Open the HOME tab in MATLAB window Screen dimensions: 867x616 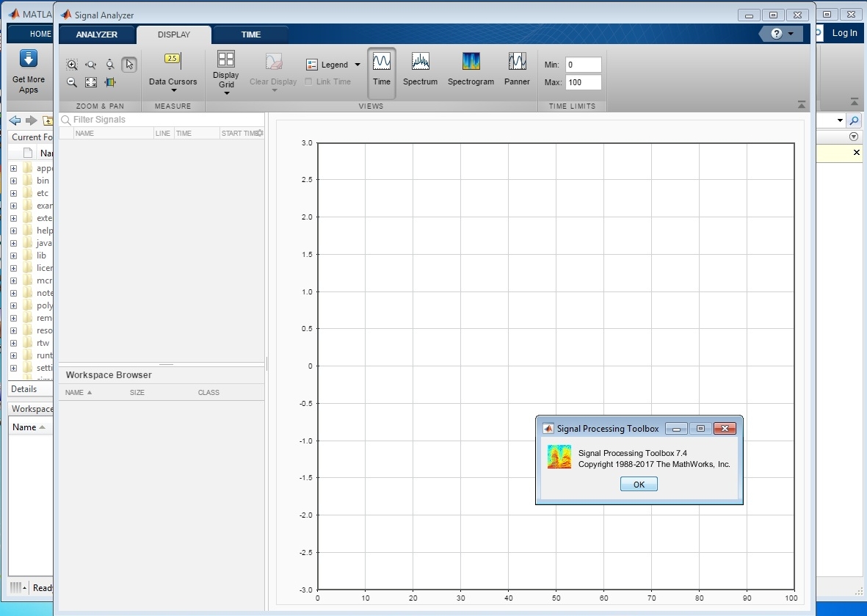40,35
